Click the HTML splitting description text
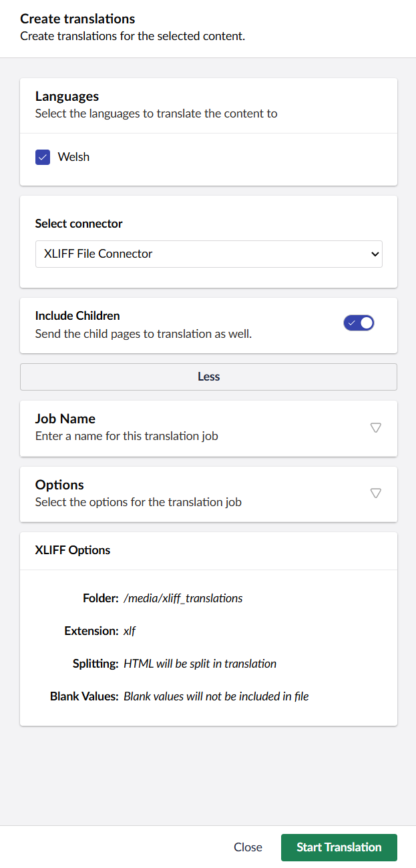The image size is (416, 868). 200,664
